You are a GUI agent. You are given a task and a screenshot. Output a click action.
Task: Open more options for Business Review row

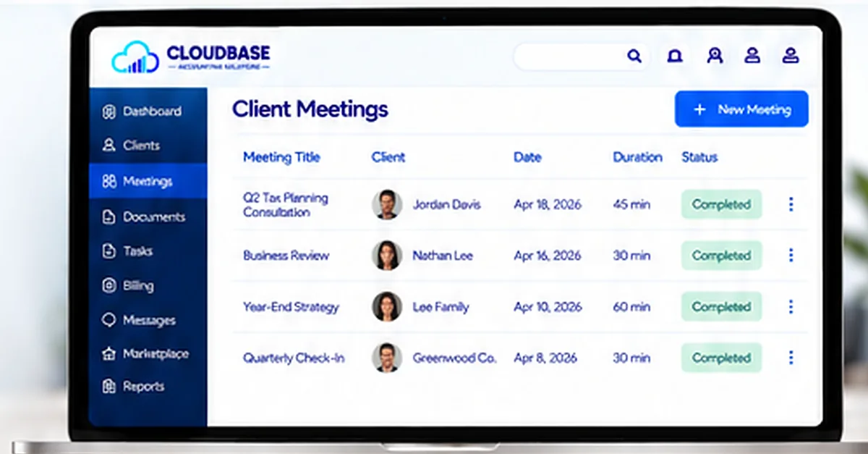point(791,255)
